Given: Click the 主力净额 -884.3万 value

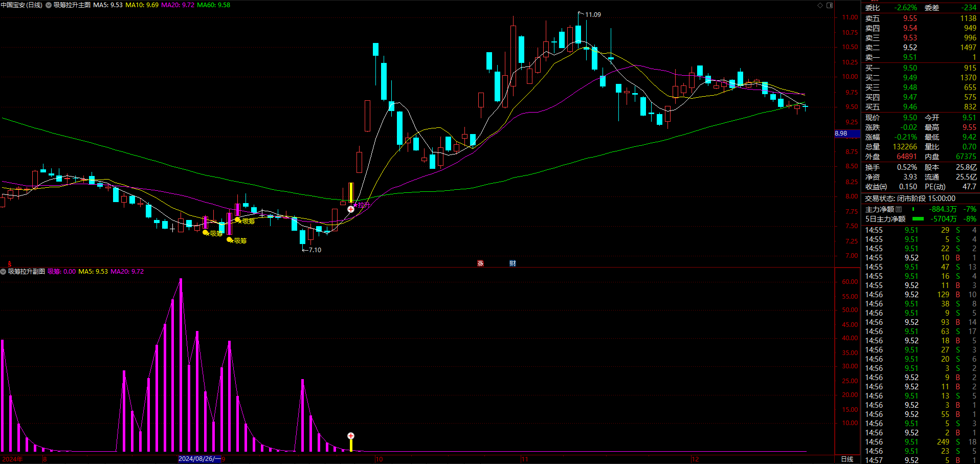Looking at the screenshot, I should pyautogui.click(x=944, y=209).
